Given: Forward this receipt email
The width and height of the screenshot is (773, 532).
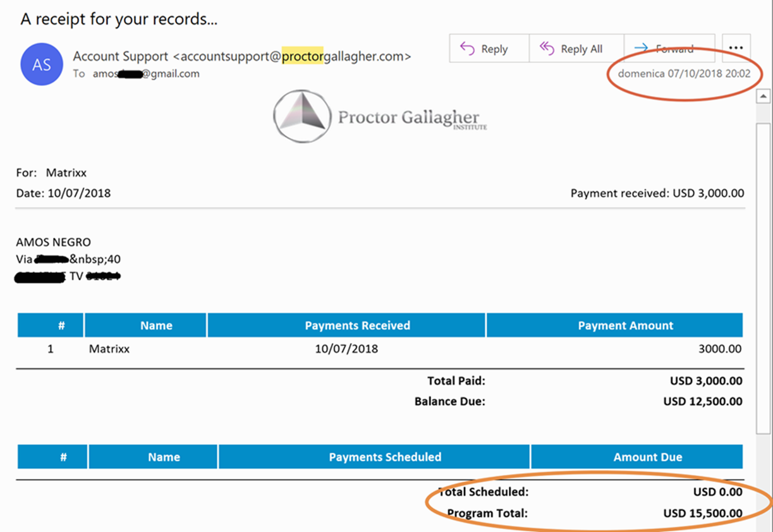Looking at the screenshot, I should (x=669, y=49).
